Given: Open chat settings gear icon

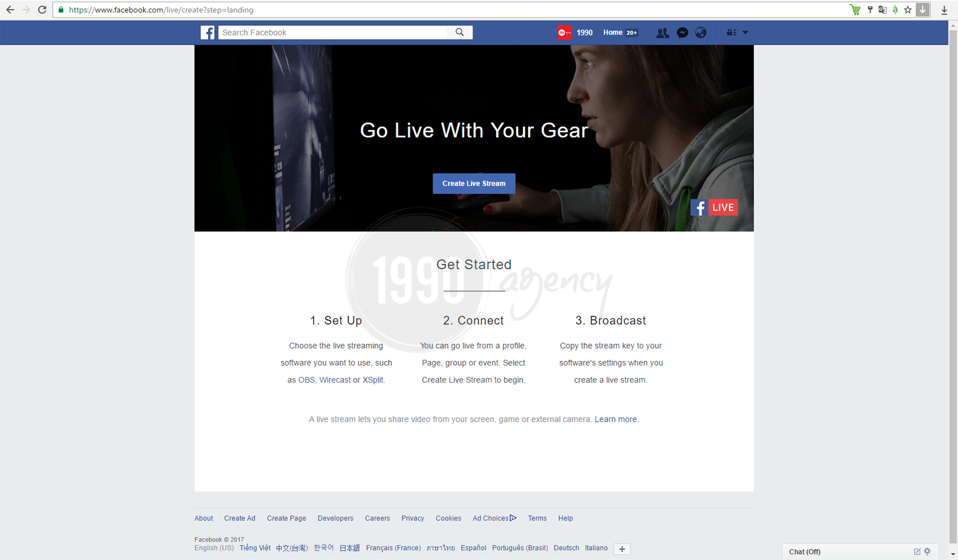Looking at the screenshot, I should (928, 551).
